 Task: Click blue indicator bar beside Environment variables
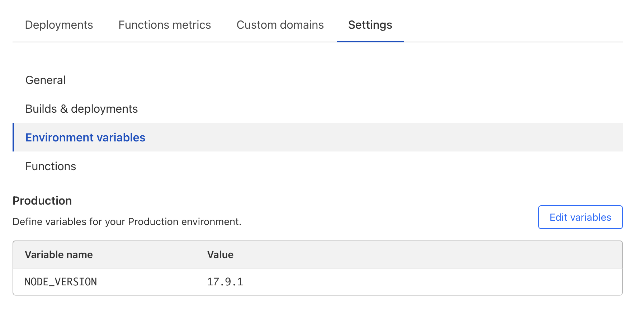[13, 137]
